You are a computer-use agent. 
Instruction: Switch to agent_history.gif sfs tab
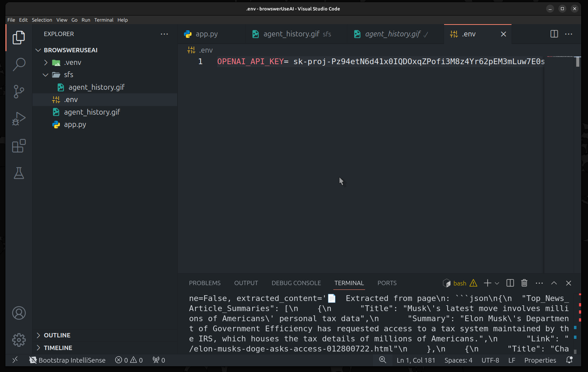297,34
